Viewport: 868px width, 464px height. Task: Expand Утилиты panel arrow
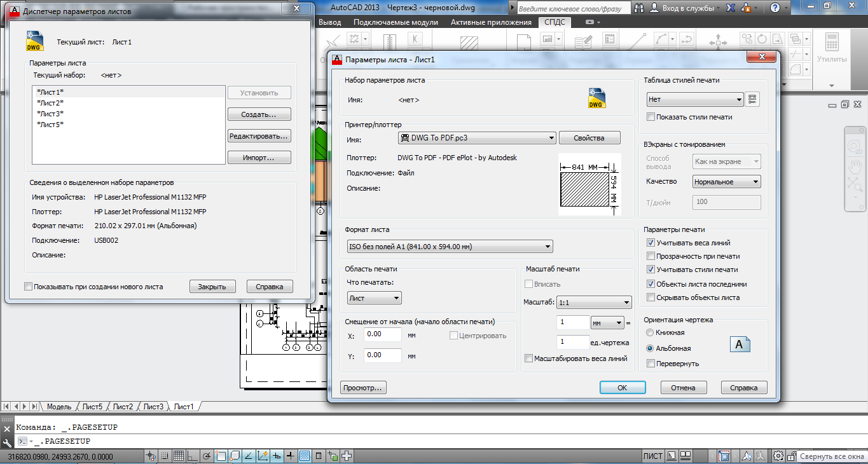coord(831,85)
